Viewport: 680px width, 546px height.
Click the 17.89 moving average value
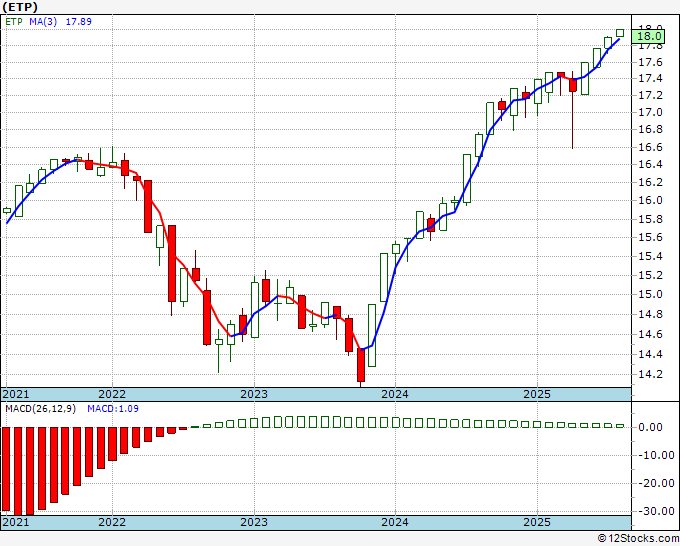pyautogui.click(x=78, y=22)
